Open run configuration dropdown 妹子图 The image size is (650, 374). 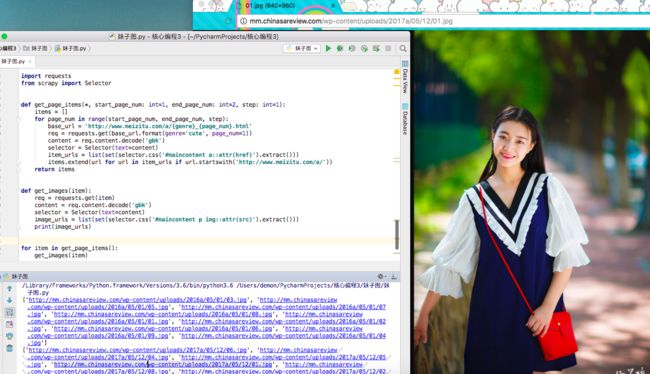click(302, 49)
